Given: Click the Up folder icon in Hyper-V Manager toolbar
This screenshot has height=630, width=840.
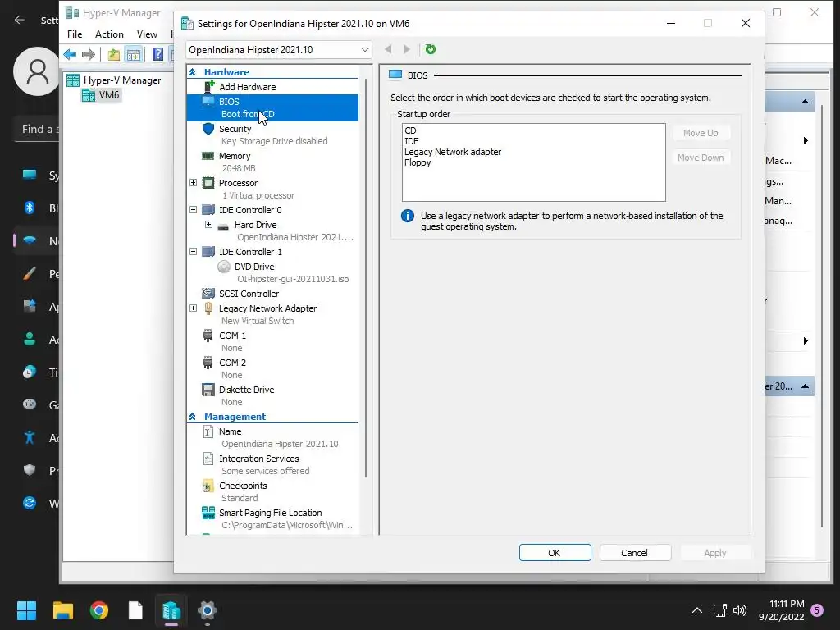Looking at the screenshot, I should 113,54.
